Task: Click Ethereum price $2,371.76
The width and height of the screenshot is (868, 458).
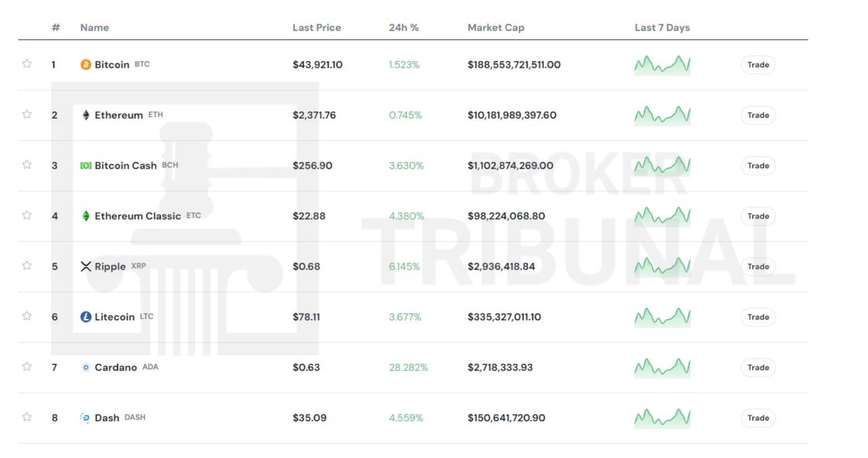Action: pyautogui.click(x=314, y=115)
